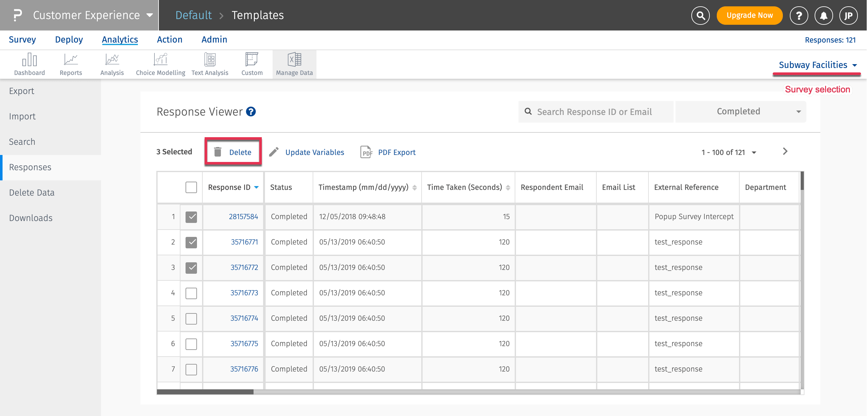Open the Dashboard analytics icon
The height and width of the screenshot is (416, 868).
[x=29, y=60]
